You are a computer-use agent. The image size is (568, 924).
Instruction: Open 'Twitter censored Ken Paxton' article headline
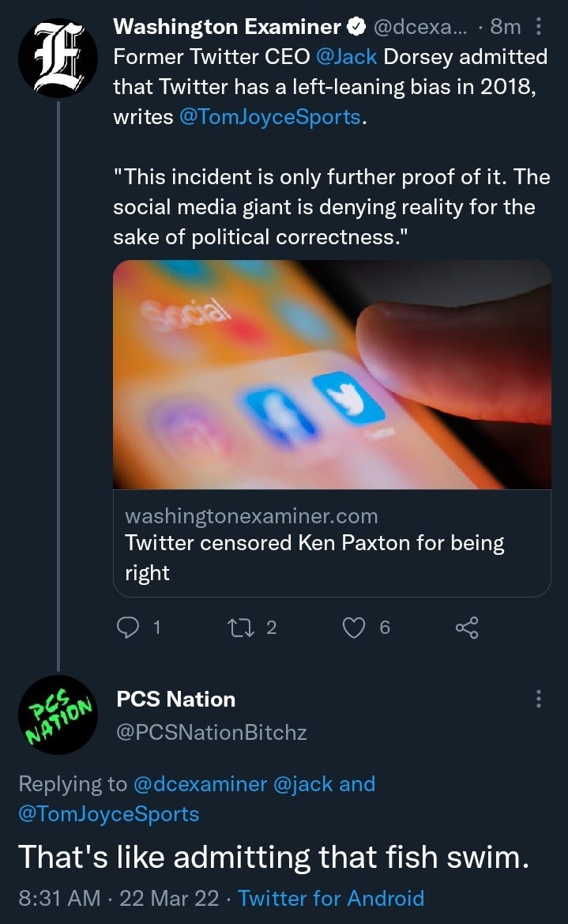[314, 557]
